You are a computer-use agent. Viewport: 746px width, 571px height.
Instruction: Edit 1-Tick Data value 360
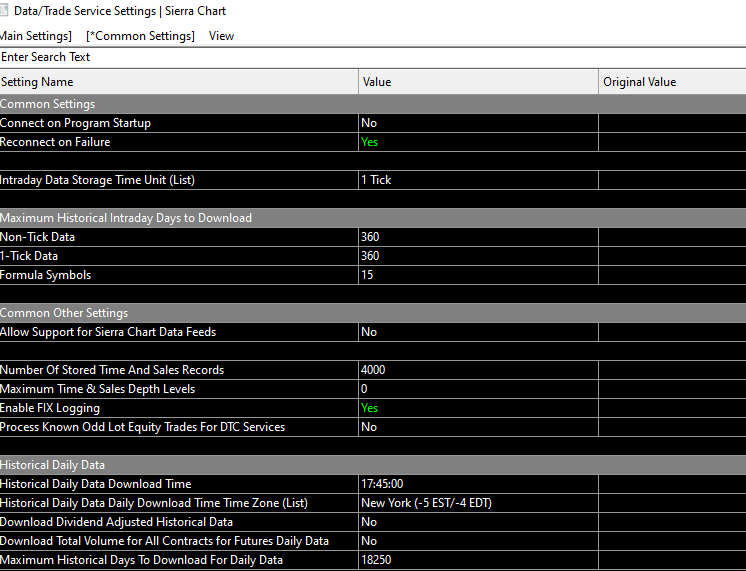[x=478, y=256]
